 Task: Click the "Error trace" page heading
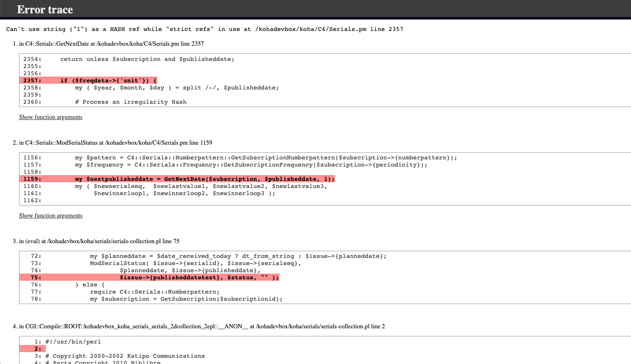coord(45,10)
